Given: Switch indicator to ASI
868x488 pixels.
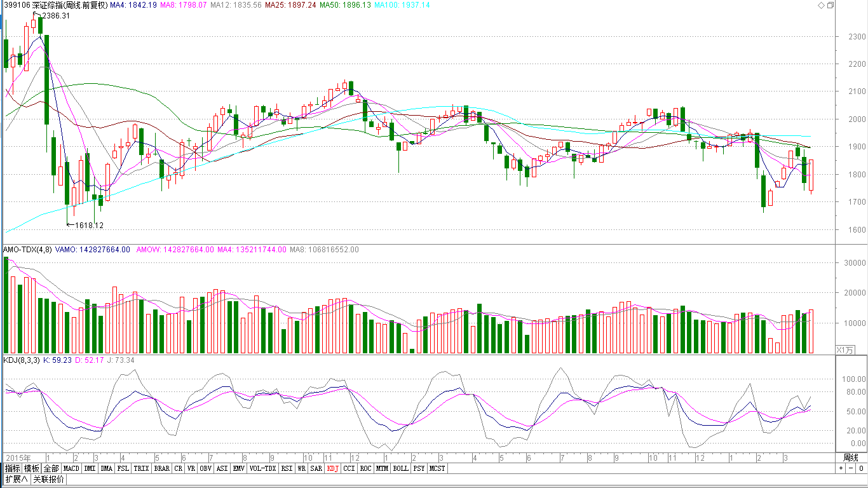Looking at the screenshot, I should click(222, 468).
